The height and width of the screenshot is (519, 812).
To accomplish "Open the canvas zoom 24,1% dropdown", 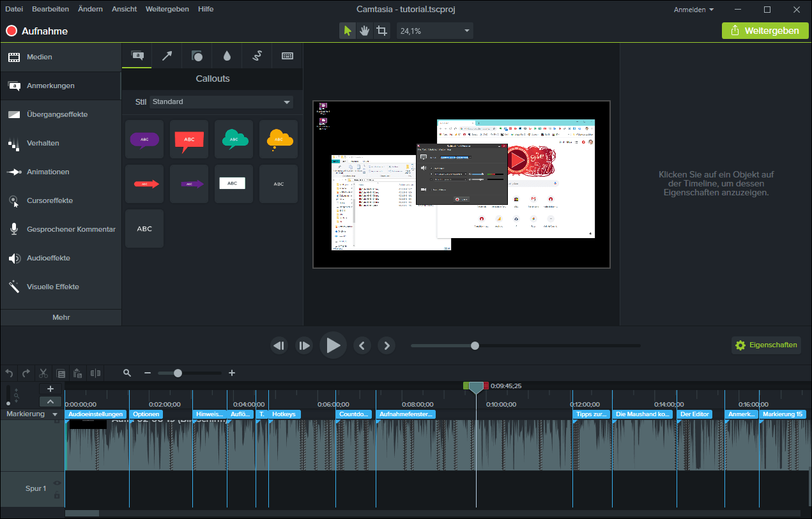I will (x=434, y=31).
